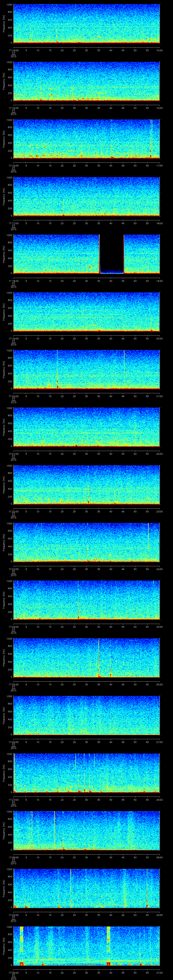Image resolution: width=173 pixels, height=980 pixels.
Task: Select the 17:30:00 start time label
Action: tap(13, 972)
